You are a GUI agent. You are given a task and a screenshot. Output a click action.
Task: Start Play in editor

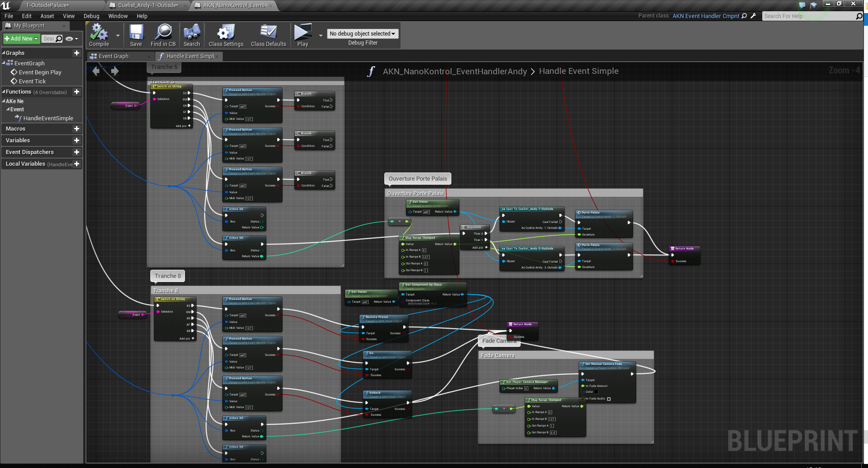click(302, 35)
